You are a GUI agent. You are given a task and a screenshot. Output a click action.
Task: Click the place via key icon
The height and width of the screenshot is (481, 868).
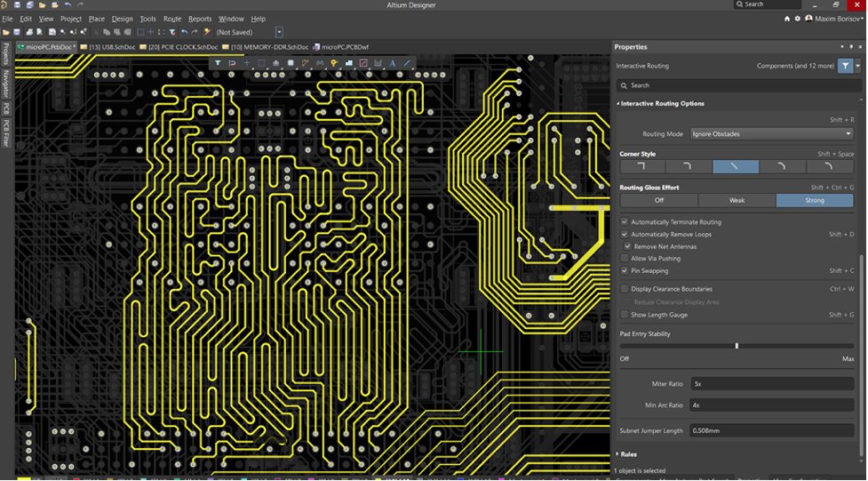coord(334,63)
